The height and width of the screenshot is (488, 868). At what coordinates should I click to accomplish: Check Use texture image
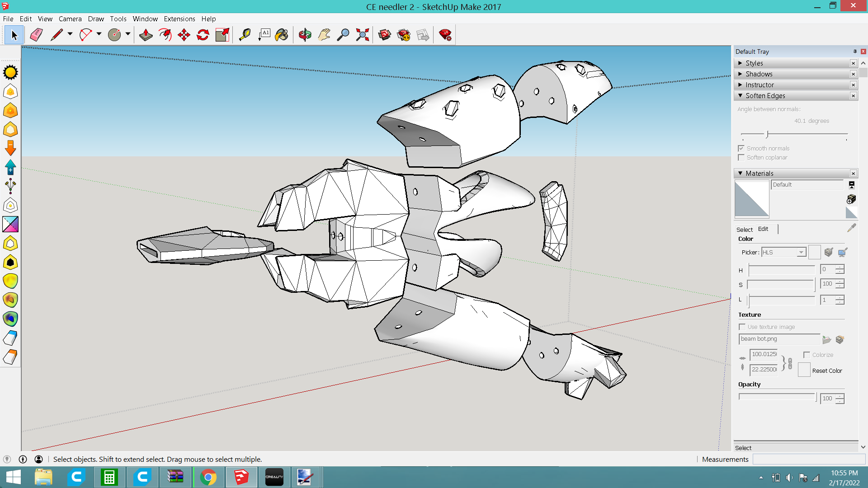[x=742, y=327]
